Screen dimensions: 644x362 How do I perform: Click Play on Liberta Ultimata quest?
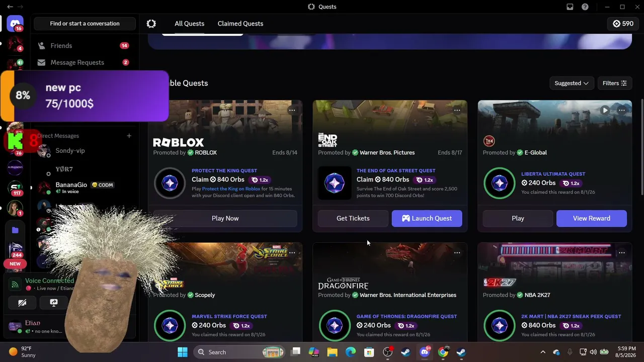coord(518,218)
